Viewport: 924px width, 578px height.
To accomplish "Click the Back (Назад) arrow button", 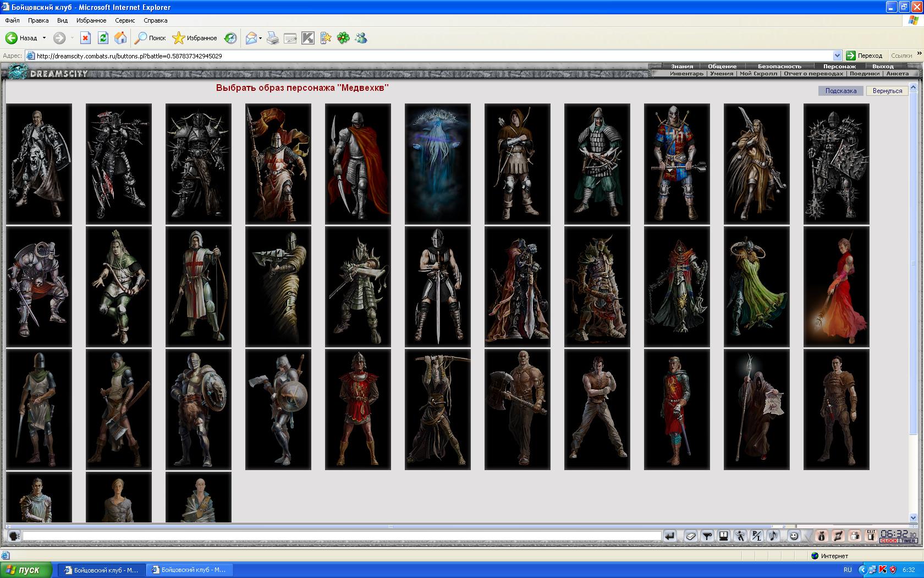I will (22, 38).
